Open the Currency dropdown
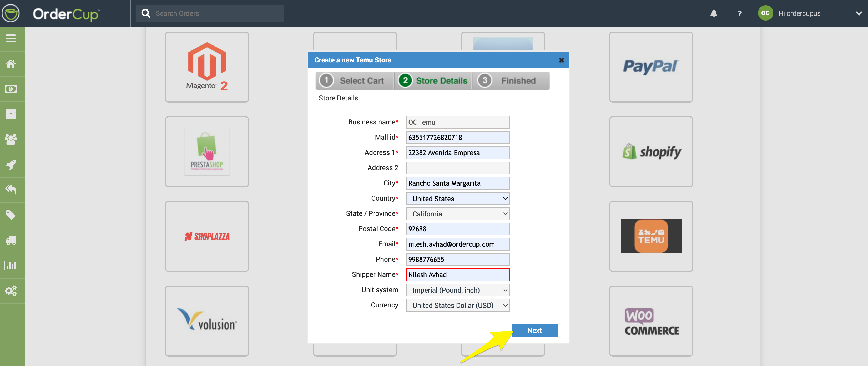 point(458,305)
